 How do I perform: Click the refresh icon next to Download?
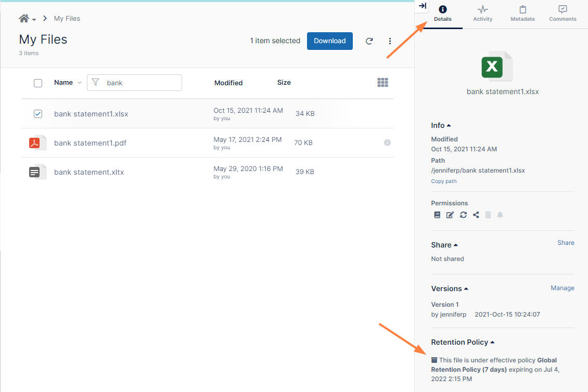click(x=369, y=41)
